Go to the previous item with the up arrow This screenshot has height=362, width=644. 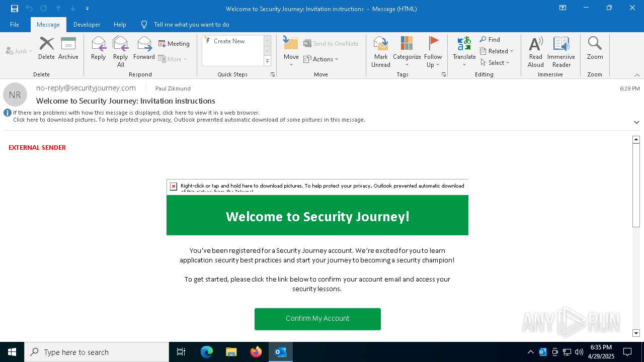[58, 9]
